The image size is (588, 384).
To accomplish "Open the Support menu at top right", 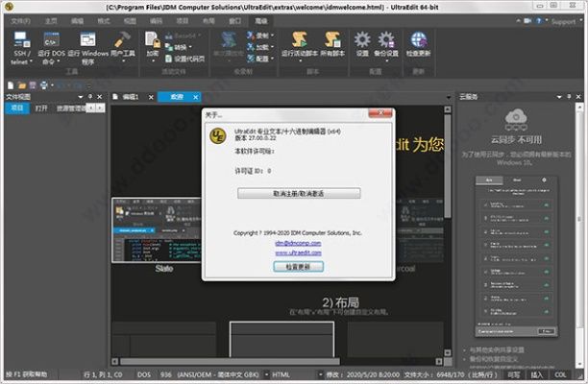I will click(x=563, y=20).
